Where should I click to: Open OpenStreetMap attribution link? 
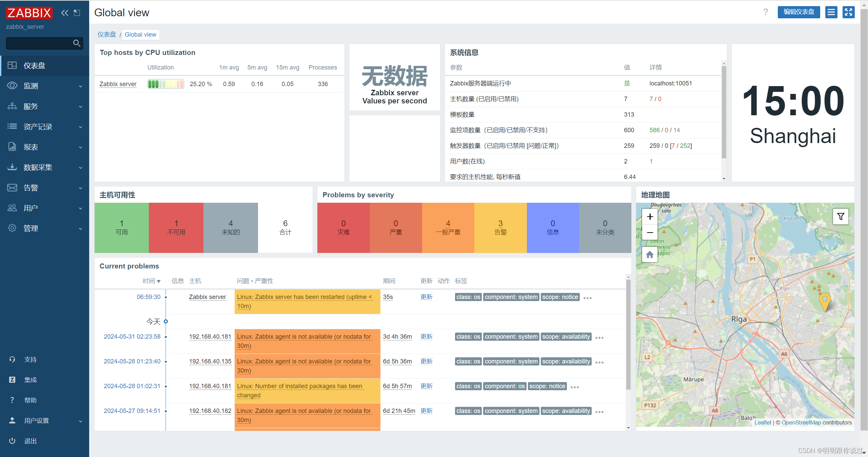801,422
